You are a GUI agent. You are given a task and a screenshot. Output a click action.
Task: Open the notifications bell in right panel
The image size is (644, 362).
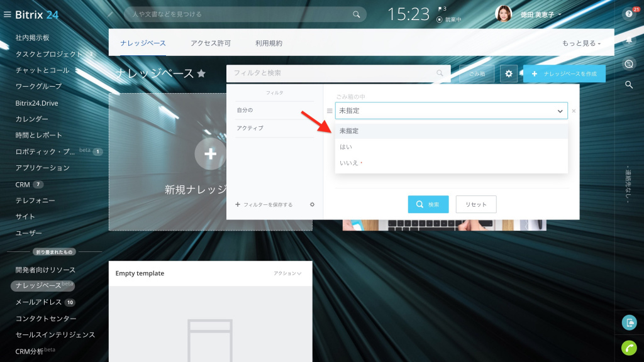pyautogui.click(x=629, y=40)
